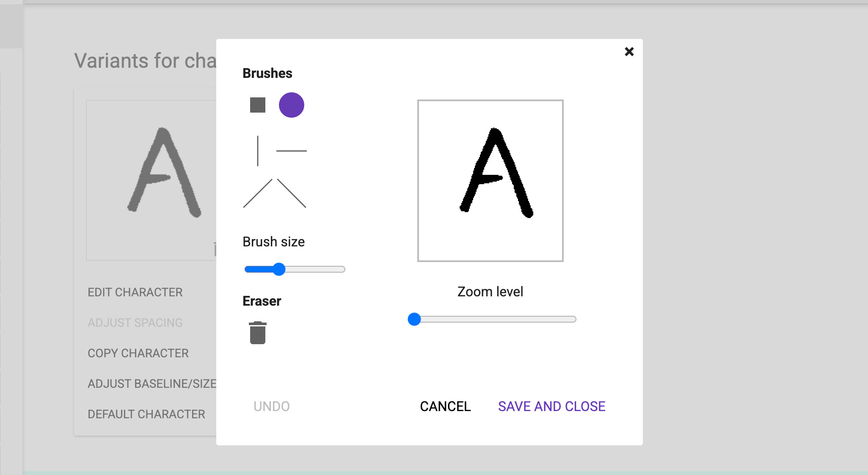Click DEFAULT CHARACTER option

point(146,414)
